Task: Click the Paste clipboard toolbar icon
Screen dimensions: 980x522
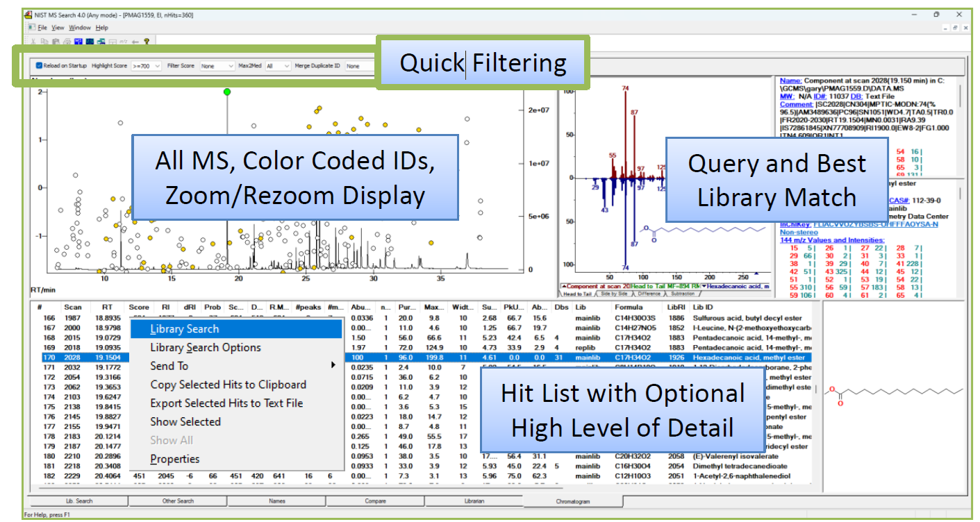Action: pos(56,42)
